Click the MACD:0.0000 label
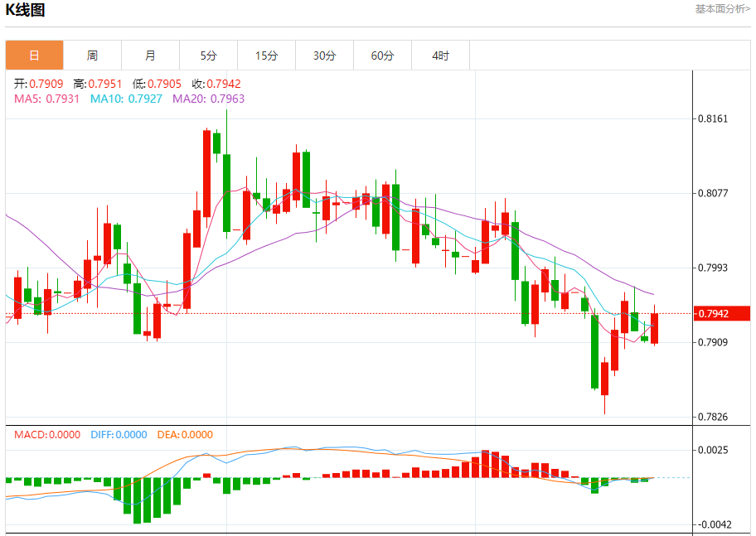Viewport: 756px width, 536px height. tap(47, 435)
